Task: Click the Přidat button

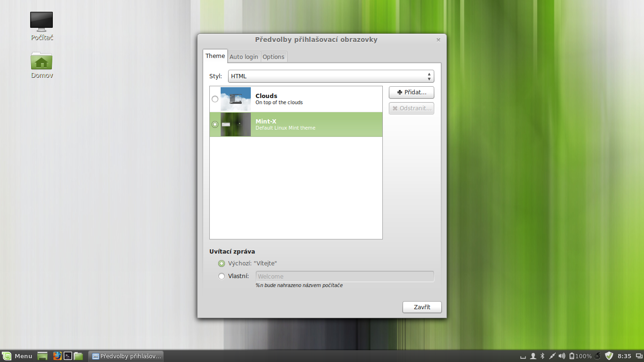Action: (411, 92)
